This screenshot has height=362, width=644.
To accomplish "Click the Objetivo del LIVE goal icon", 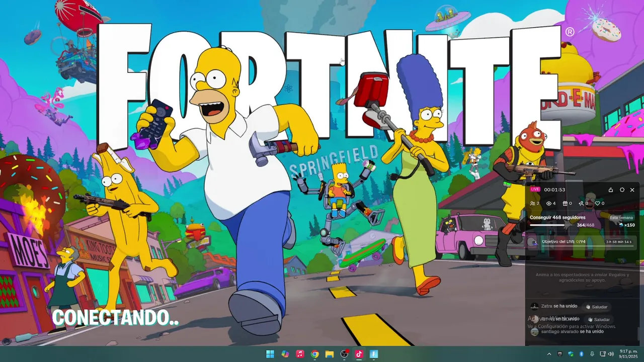I will [534, 242].
